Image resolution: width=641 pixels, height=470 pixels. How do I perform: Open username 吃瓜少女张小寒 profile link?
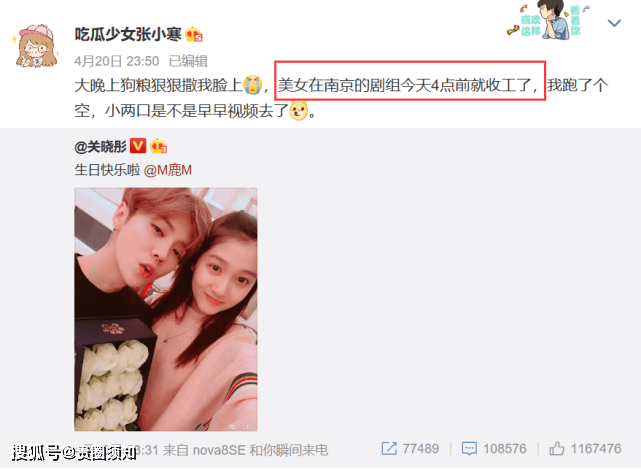[128, 34]
